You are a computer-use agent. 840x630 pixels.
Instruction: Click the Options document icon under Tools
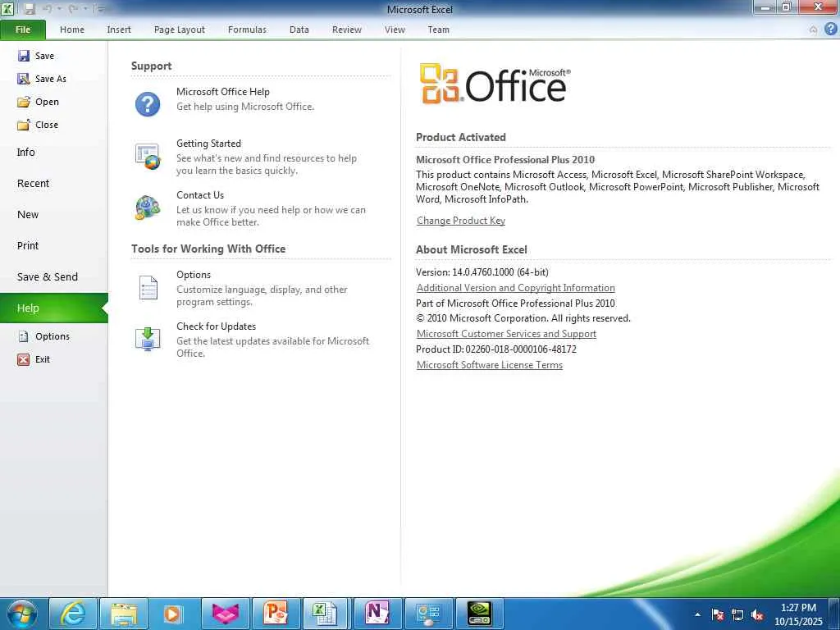click(148, 287)
